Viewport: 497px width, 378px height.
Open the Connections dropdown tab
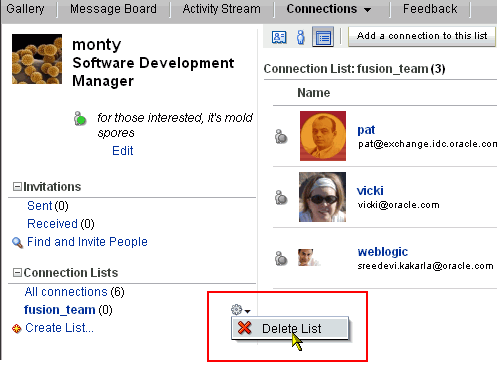(328, 9)
